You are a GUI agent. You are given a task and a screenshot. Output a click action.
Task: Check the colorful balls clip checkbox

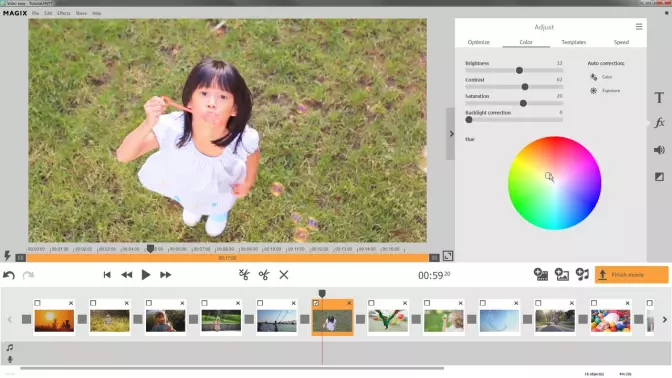594,303
